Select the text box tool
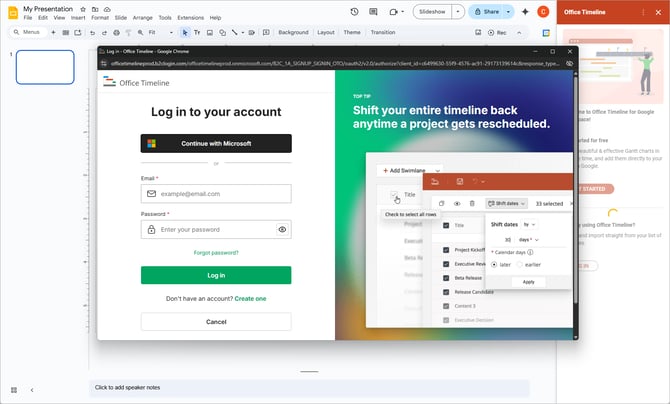Image resolution: width=670 pixels, height=404 pixels. click(x=197, y=32)
